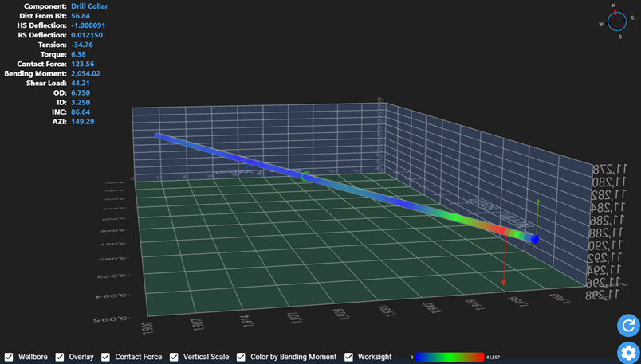Disable the Contact Force checkbox

point(105,357)
